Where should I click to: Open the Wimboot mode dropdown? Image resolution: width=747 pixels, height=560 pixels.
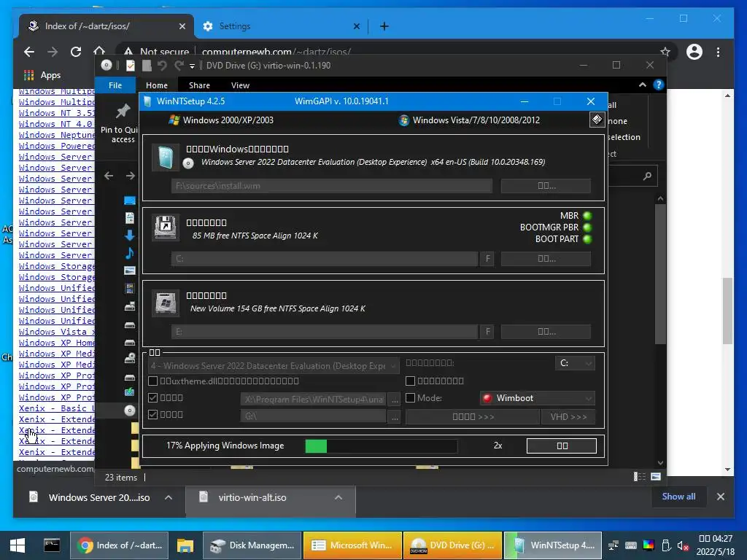538,398
